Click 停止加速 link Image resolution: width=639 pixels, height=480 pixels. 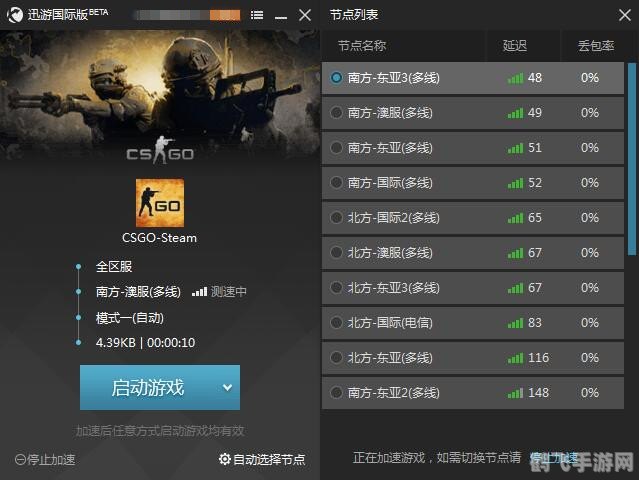click(x=51, y=460)
